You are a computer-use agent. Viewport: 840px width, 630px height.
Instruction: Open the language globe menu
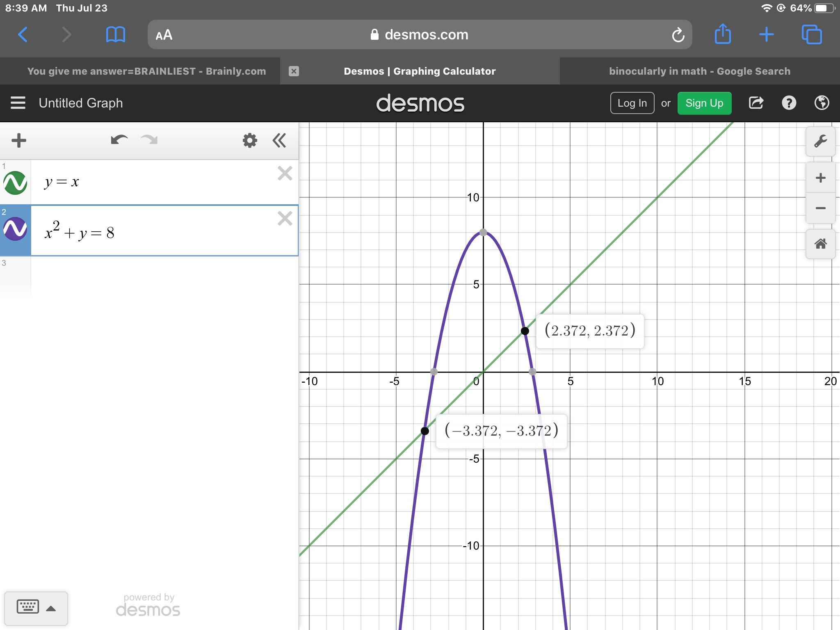pyautogui.click(x=822, y=103)
